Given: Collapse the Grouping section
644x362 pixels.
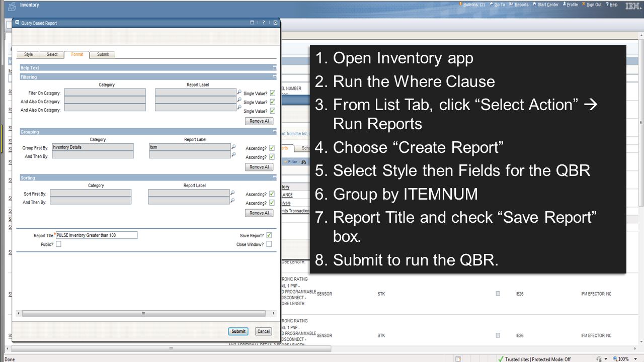Looking at the screenshot, I should [274, 132].
